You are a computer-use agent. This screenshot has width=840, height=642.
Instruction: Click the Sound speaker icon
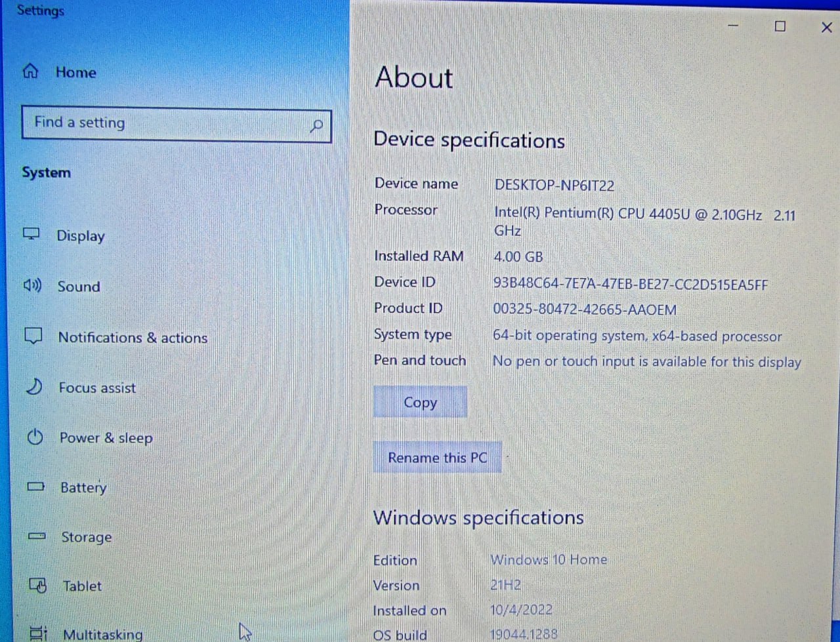pos(32,285)
